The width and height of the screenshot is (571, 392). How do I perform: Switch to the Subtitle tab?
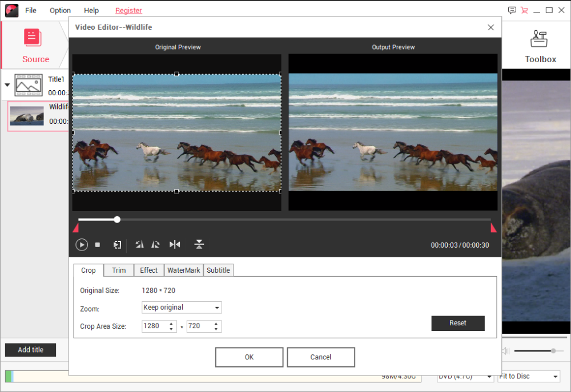[x=218, y=270]
